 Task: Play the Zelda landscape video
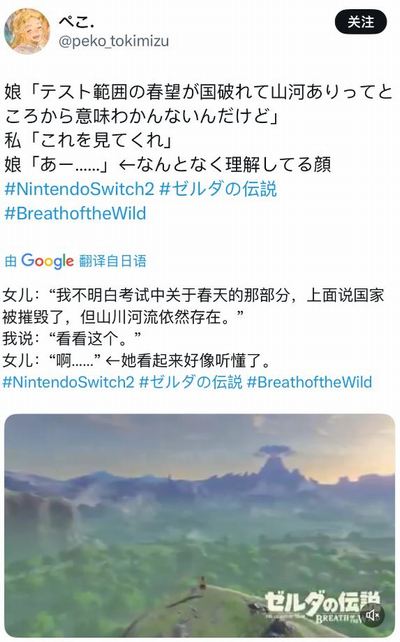coord(200,526)
